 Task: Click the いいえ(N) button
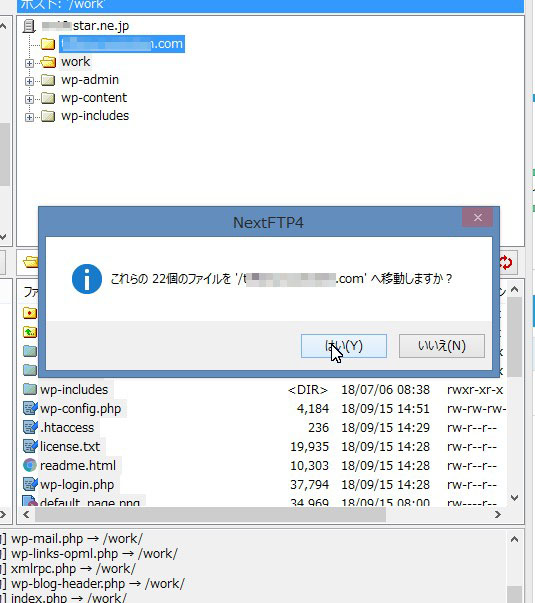(x=442, y=346)
